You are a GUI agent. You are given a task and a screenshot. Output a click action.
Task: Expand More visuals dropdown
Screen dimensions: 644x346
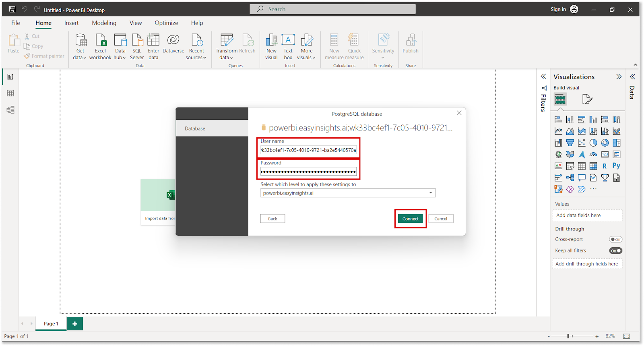pyautogui.click(x=306, y=47)
